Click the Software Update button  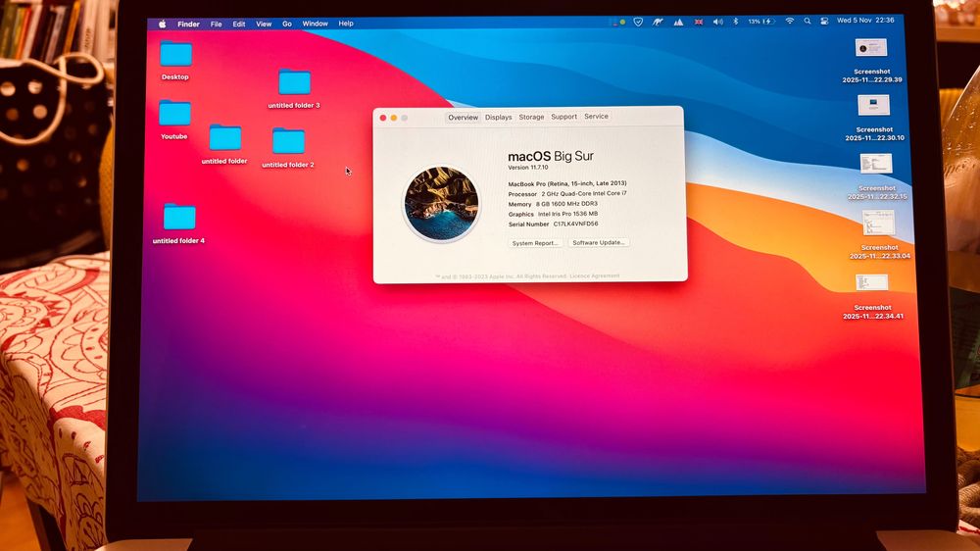tap(599, 242)
